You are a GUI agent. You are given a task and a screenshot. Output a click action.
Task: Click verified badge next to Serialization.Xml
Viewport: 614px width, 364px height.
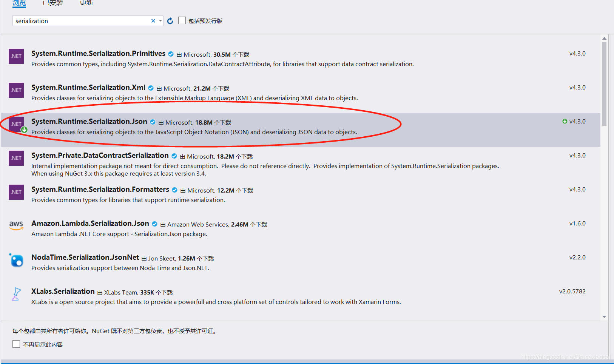(151, 88)
